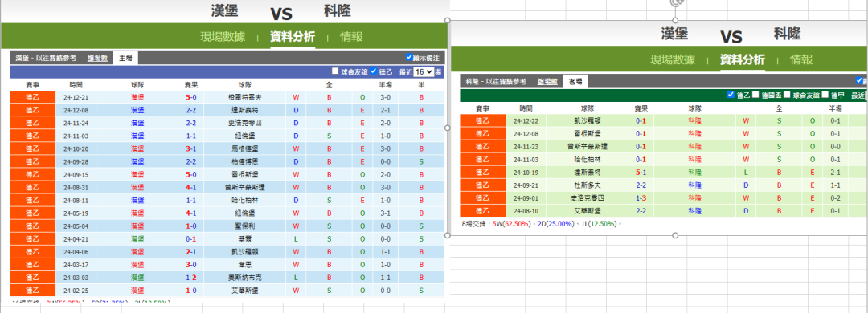868x313 pixels.
Task: Click score 5-1 in right panel
Action: pyautogui.click(x=641, y=172)
